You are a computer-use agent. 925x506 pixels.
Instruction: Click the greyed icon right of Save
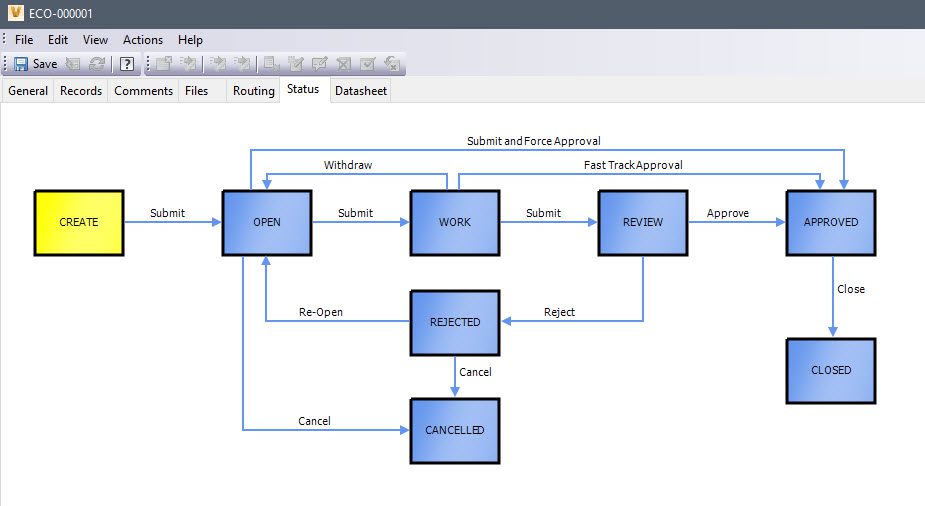tap(73, 64)
